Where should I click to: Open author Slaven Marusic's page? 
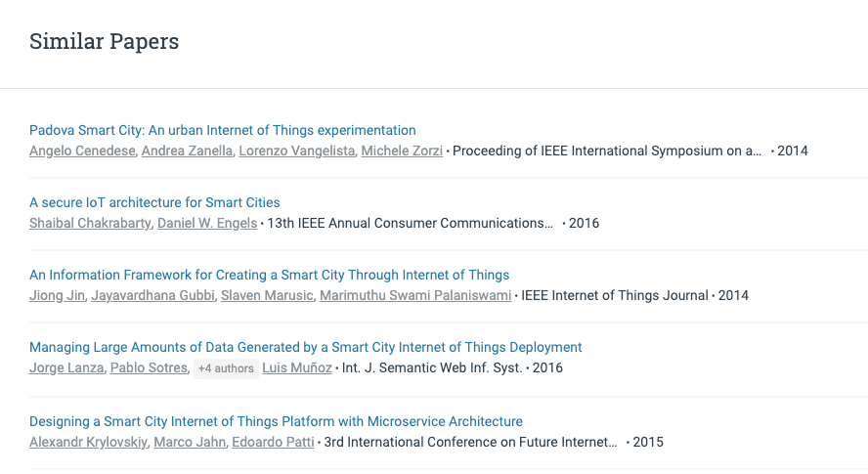267,296
